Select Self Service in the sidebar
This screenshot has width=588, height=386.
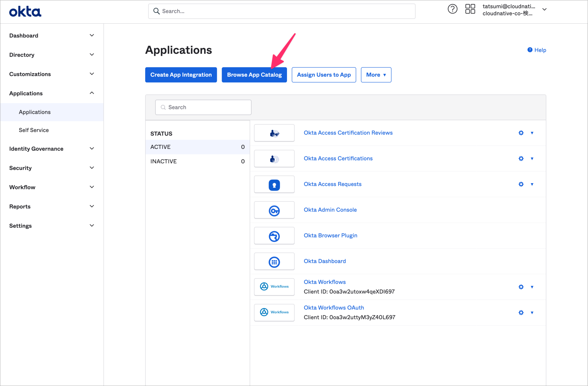(x=34, y=130)
